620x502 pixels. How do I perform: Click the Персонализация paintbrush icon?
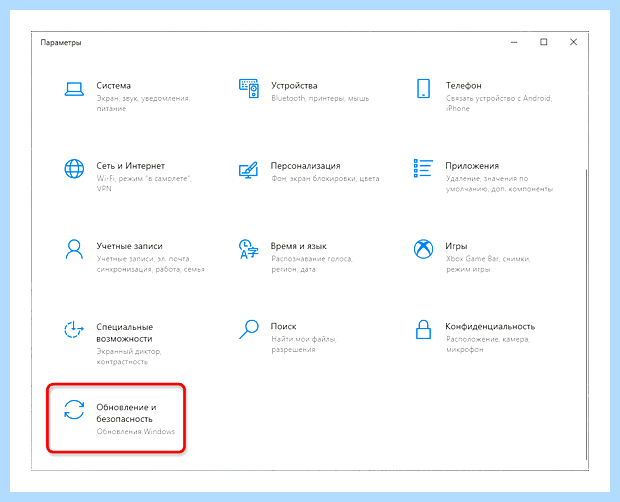pyautogui.click(x=249, y=170)
